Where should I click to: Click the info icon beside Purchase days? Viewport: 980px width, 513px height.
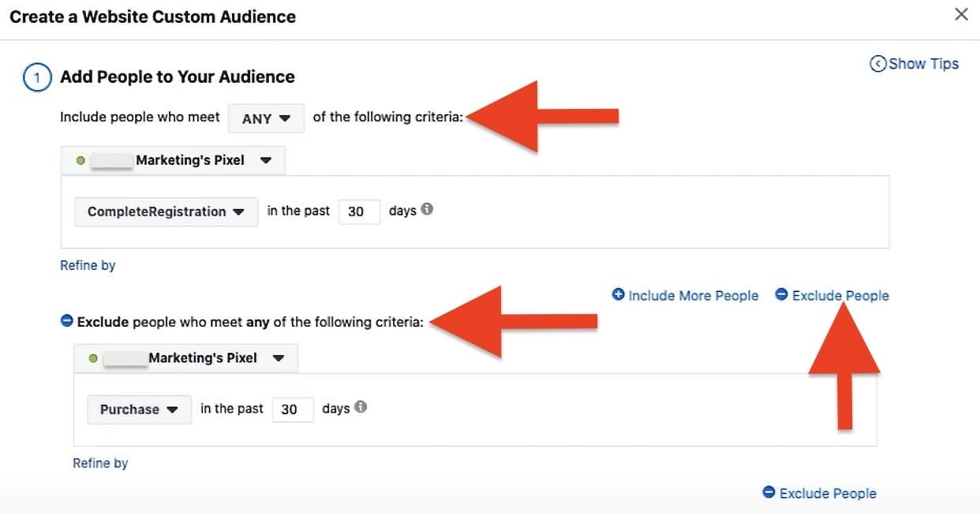coord(361,407)
